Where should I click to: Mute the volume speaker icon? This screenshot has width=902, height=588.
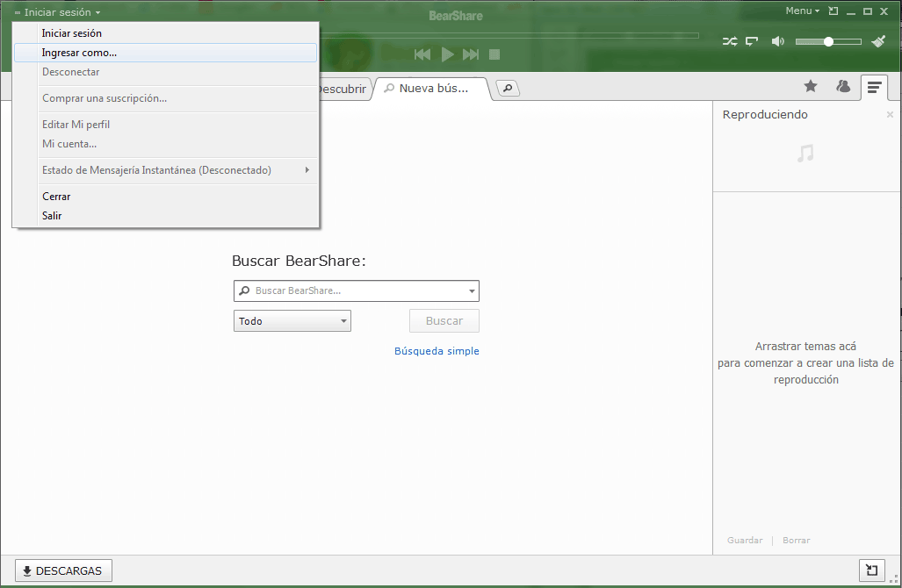[778, 41]
